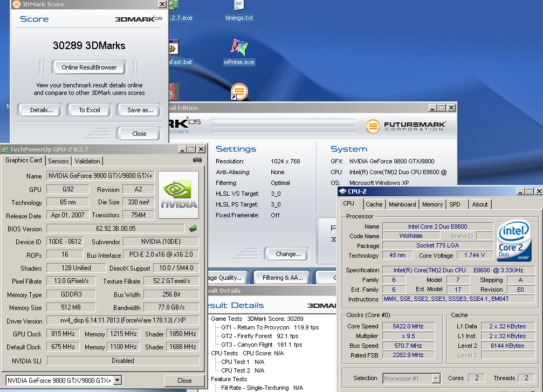Click the Details... button in 3DMark Score
The width and height of the screenshot is (543, 392).
click(41, 110)
